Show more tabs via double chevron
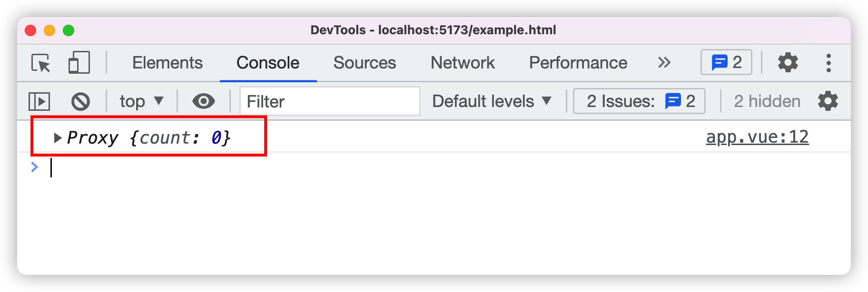868x292 pixels. click(664, 63)
